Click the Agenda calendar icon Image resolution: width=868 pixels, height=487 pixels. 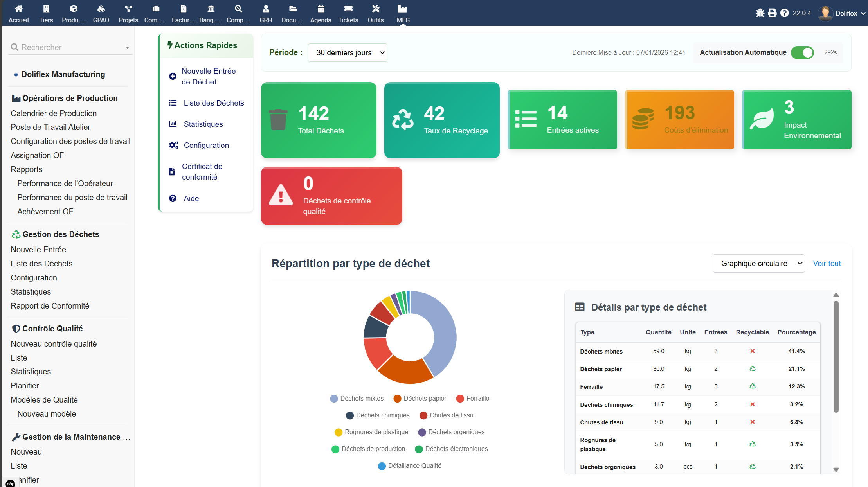click(x=321, y=9)
